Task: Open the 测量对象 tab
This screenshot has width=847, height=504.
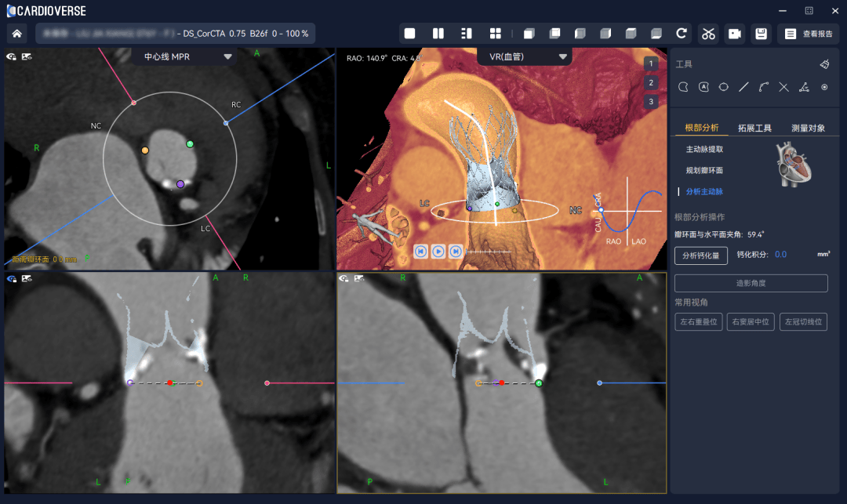Action: [807, 128]
